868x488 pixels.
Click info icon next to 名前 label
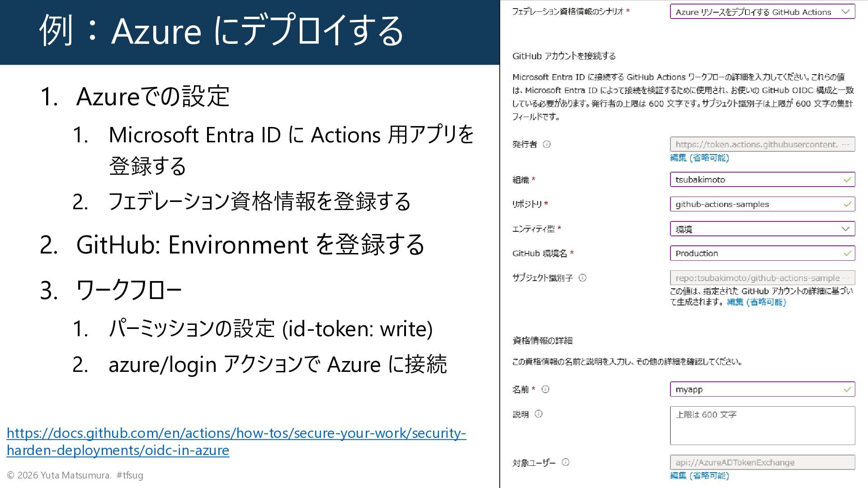pyautogui.click(x=545, y=389)
